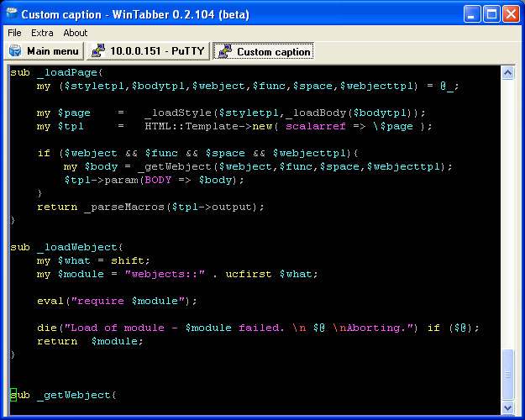
Task: Open the Extra menu
Action: pyautogui.click(x=42, y=33)
